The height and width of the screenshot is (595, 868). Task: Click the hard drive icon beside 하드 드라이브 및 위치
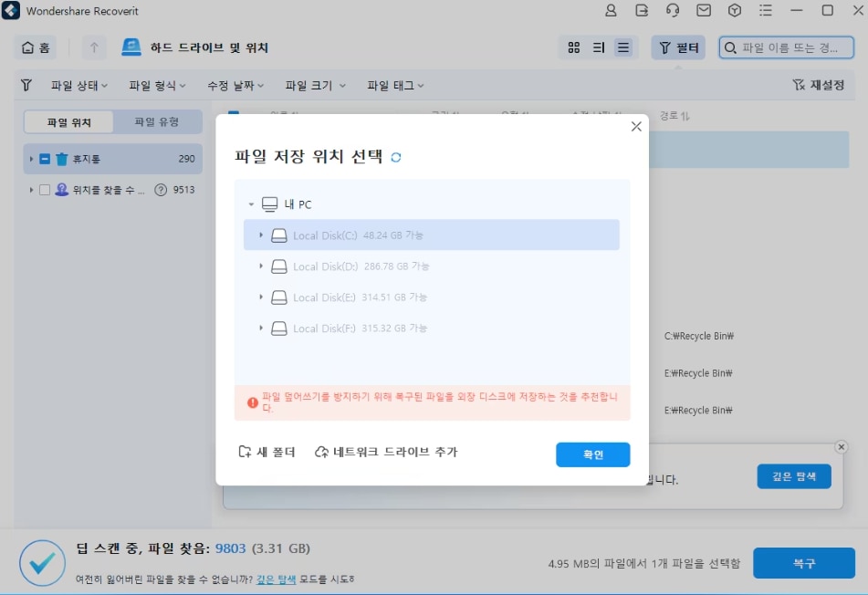click(131, 47)
